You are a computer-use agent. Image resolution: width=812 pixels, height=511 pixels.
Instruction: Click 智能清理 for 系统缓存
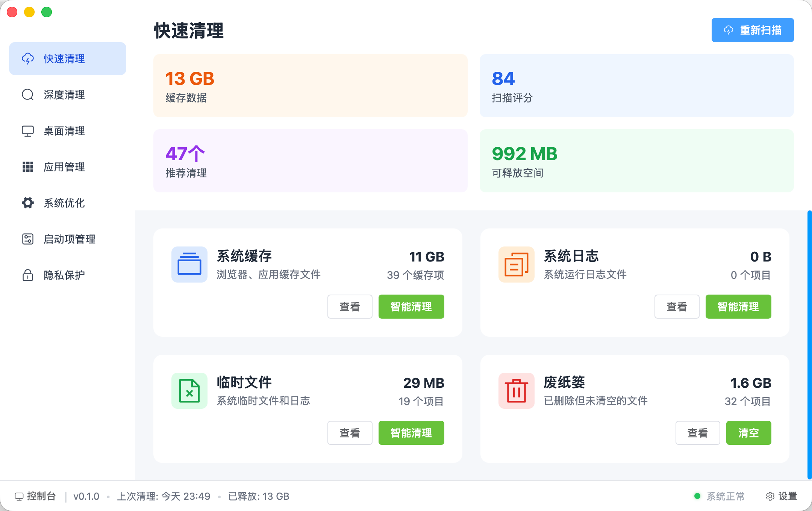411,307
